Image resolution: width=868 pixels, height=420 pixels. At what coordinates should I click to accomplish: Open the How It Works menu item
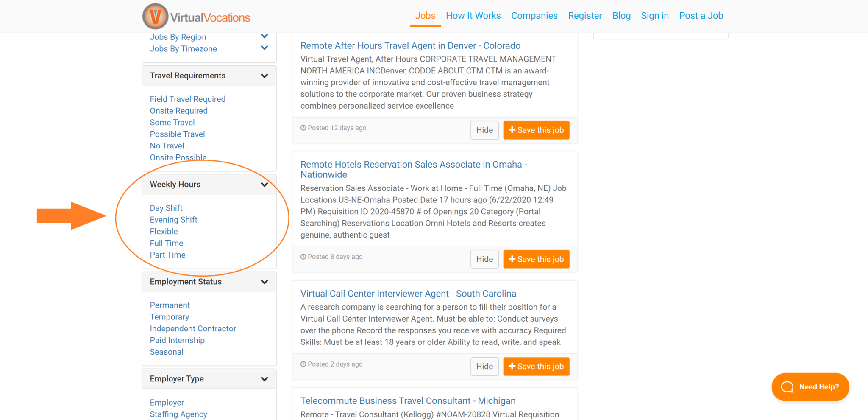[473, 16]
